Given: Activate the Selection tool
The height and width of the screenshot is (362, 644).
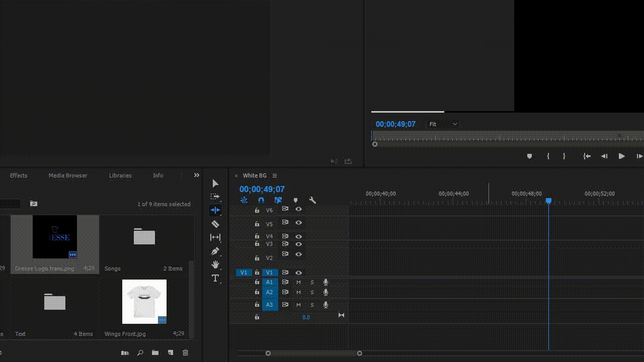Looking at the screenshot, I should 215,183.
